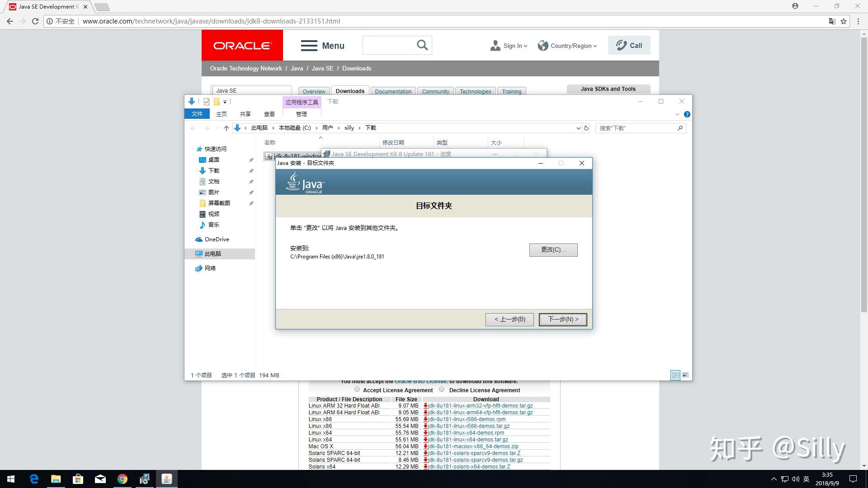Select 下载 in navigation pane
This screenshot has height=488, width=868.
(x=213, y=171)
